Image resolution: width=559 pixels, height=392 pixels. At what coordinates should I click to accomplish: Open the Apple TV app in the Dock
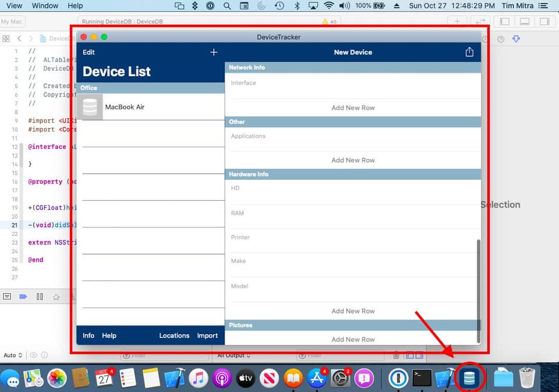[245, 378]
